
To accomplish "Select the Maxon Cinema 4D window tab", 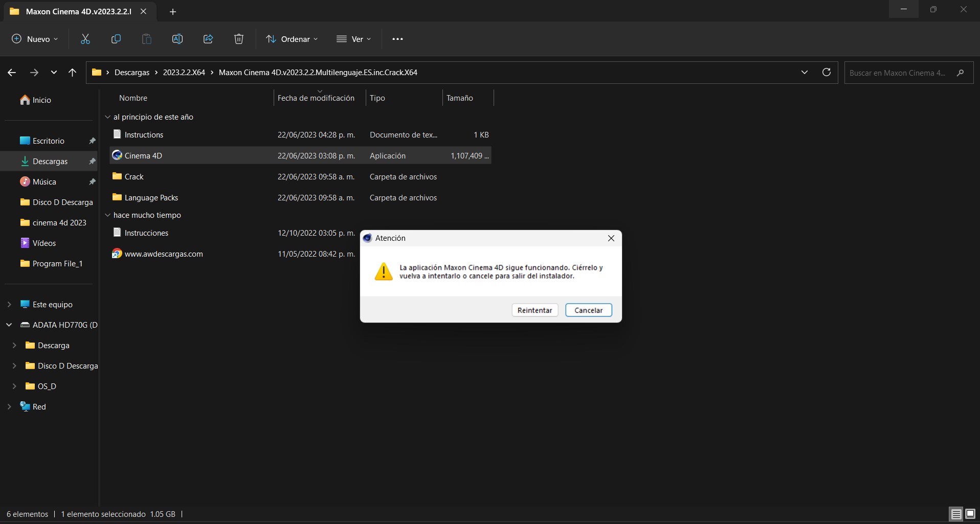I will tap(79, 11).
